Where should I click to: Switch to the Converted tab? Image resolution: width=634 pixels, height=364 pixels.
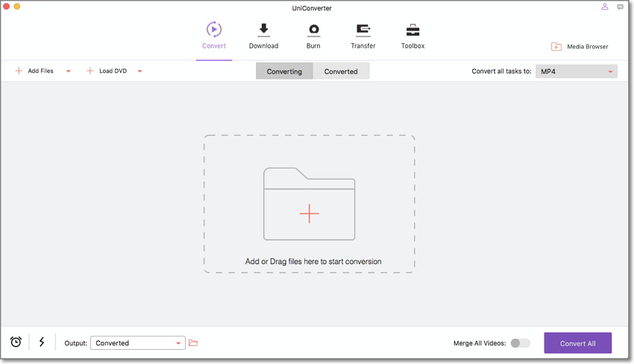coord(341,72)
